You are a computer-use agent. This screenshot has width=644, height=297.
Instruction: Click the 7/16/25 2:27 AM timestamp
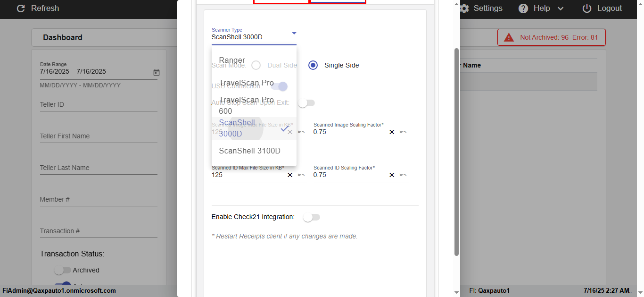607,290
